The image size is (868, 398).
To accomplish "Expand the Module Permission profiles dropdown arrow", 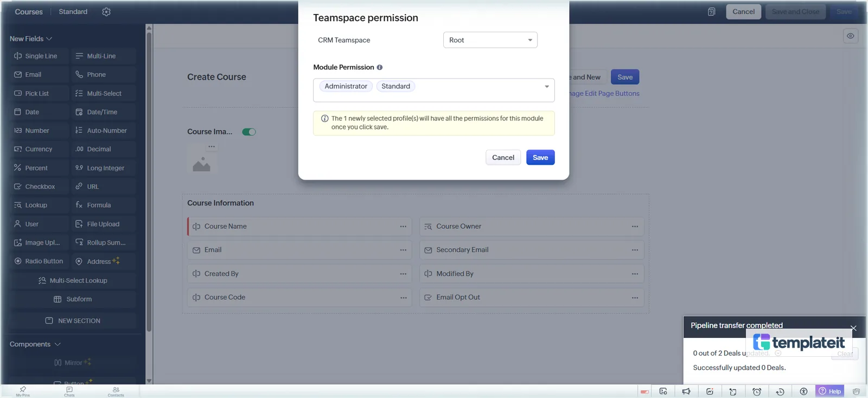I will [x=547, y=87].
